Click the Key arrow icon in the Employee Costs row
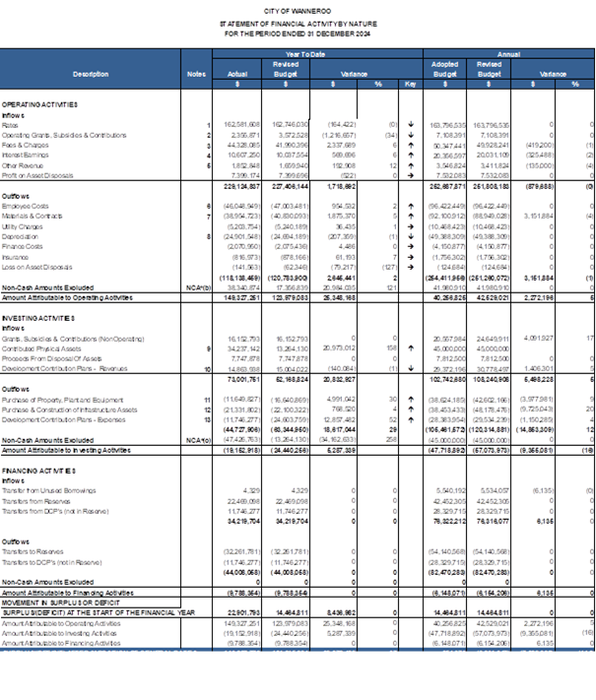The height and width of the screenshot is (700, 596). point(411,205)
